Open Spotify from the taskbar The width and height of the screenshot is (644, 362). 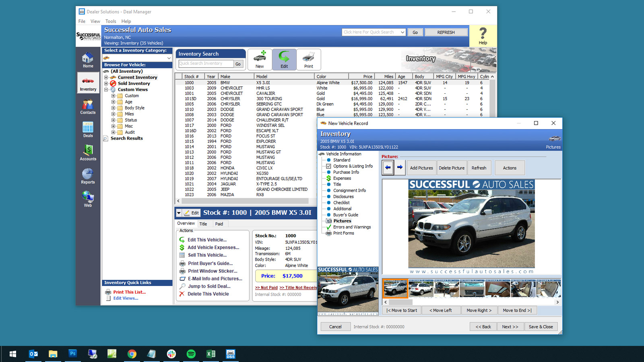pos(191,354)
